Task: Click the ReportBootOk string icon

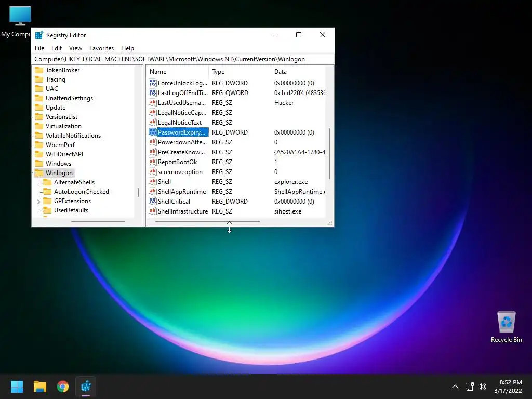Action: pos(153,162)
